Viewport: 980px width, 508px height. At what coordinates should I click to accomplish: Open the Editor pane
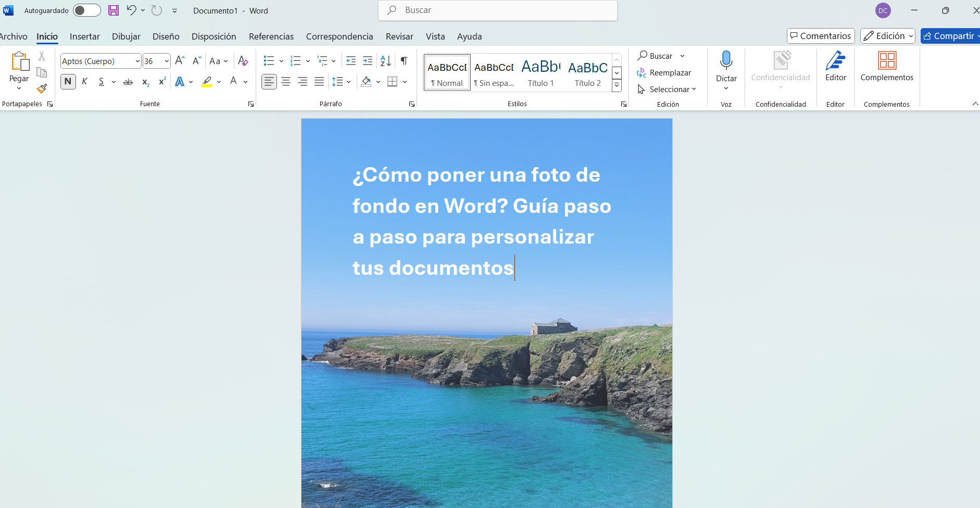[x=835, y=67]
